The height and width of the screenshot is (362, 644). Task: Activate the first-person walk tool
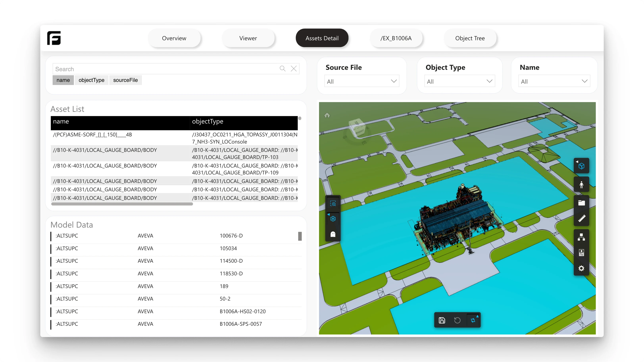pyautogui.click(x=581, y=185)
